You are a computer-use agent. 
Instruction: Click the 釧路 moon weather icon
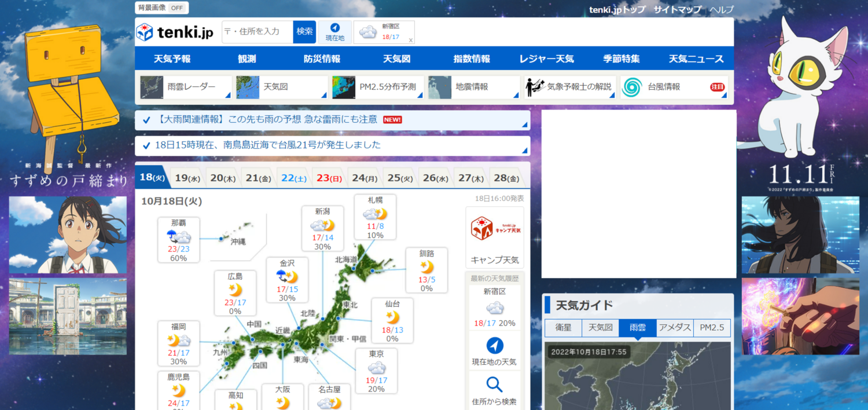tap(426, 267)
